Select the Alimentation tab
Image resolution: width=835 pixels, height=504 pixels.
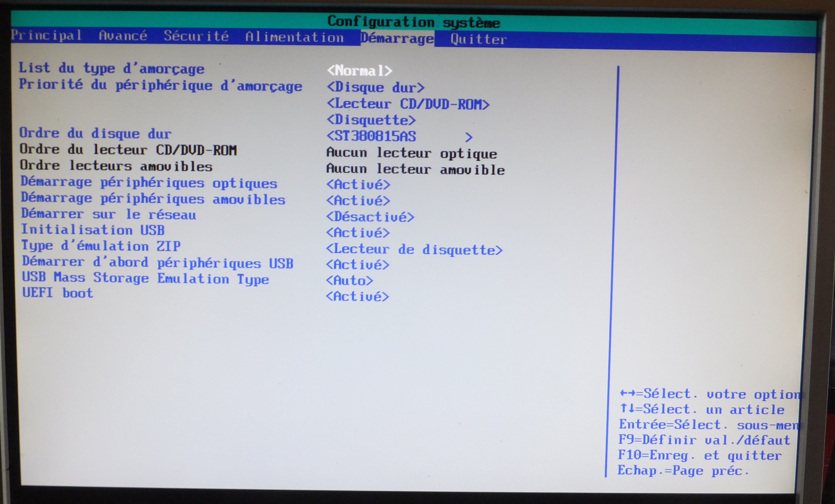click(295, 37)
